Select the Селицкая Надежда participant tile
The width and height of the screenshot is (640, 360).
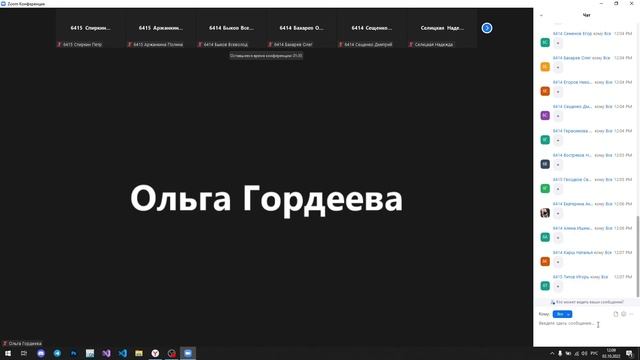(442, 30)
